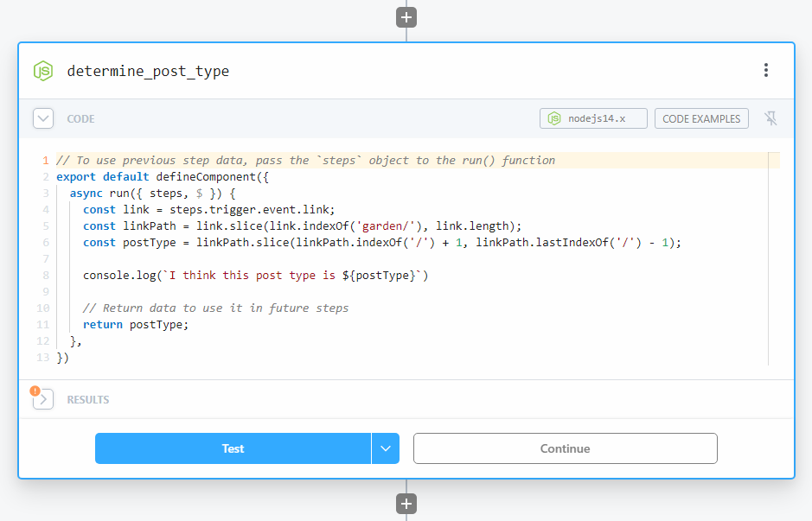
Task: Click the console.log code line
Action: (256, 276)
